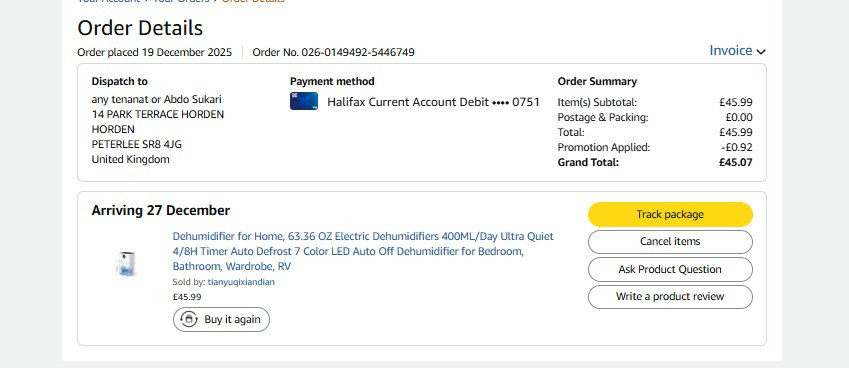849x368 pixels.
Task: Expand the Invoice dropdown chevron
Action: pos(761,52)
